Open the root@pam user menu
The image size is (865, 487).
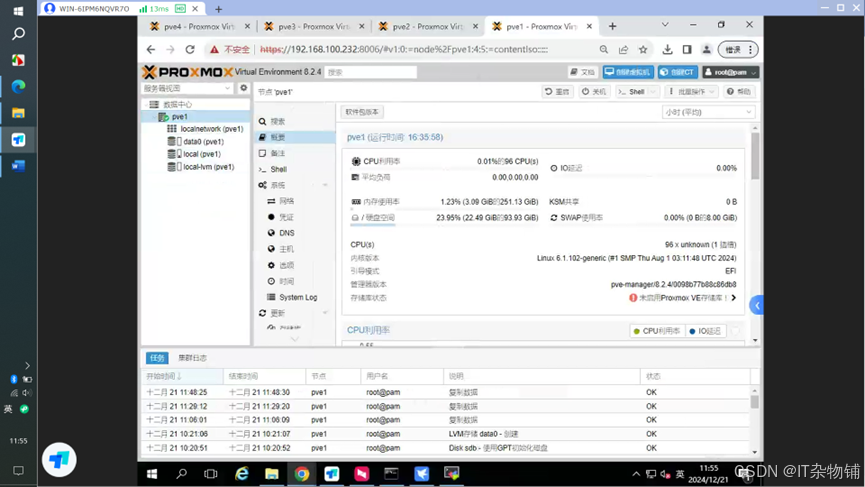(730, 72)
